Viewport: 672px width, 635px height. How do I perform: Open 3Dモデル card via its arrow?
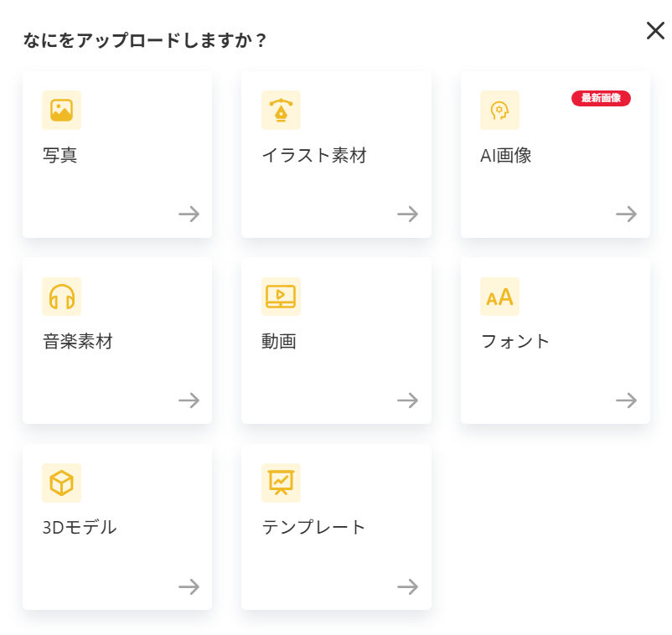click(x=189, y=586)
